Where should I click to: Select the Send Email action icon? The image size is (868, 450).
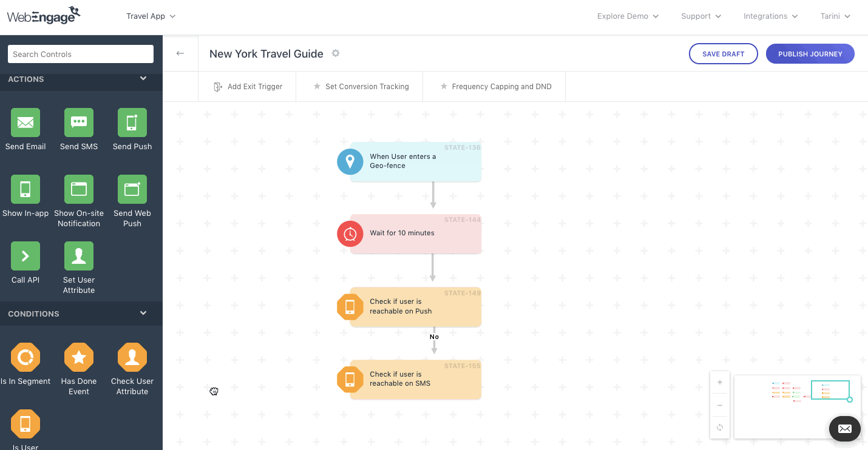pyautogui.click(x=25, y=123)
